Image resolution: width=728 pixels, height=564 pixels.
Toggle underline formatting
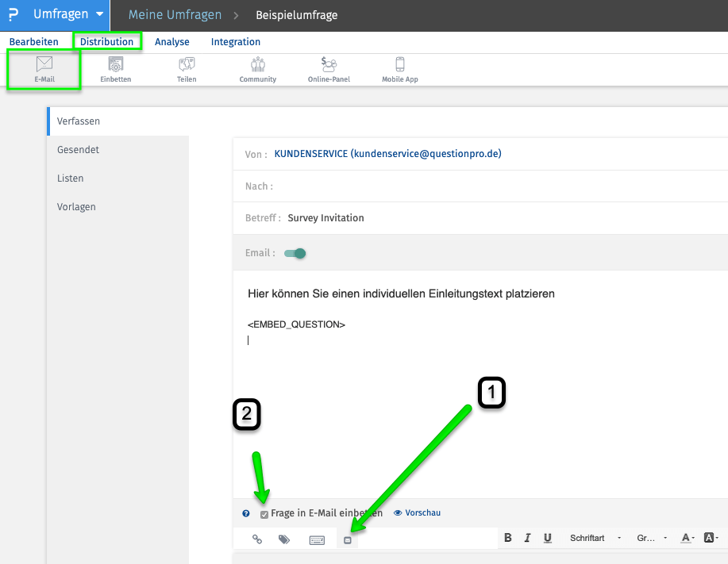pos(548,538)
